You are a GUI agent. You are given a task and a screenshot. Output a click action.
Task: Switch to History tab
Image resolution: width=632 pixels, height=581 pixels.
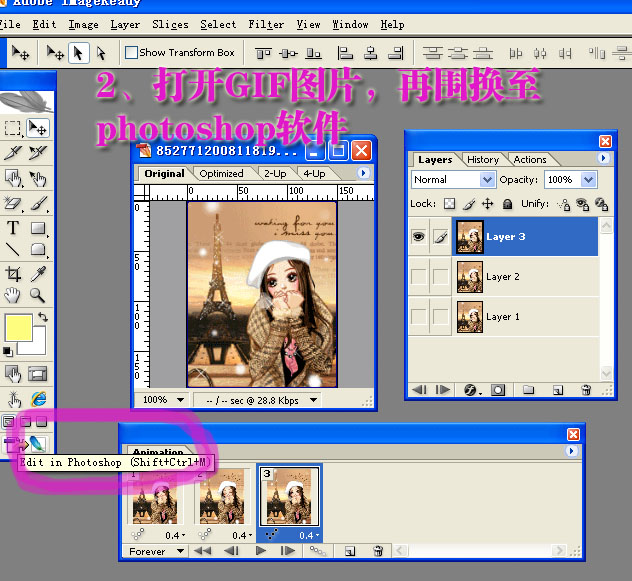coord(483,160)
